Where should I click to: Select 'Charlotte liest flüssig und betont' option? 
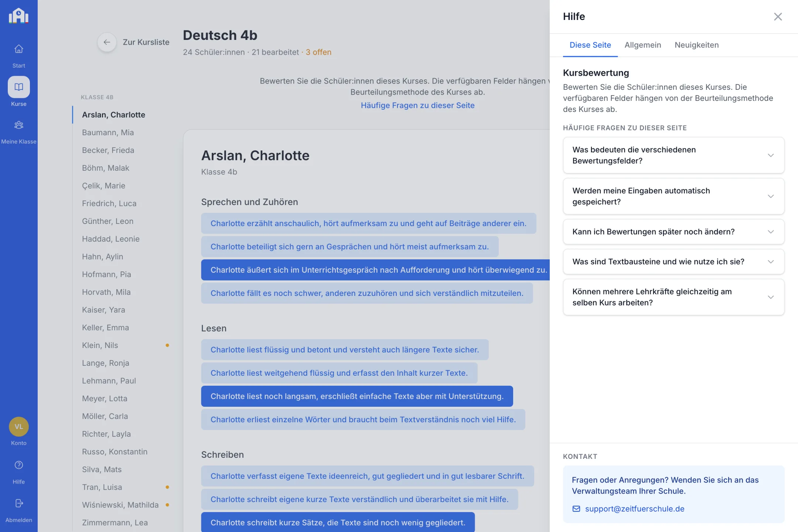click(x=345, y=349)
